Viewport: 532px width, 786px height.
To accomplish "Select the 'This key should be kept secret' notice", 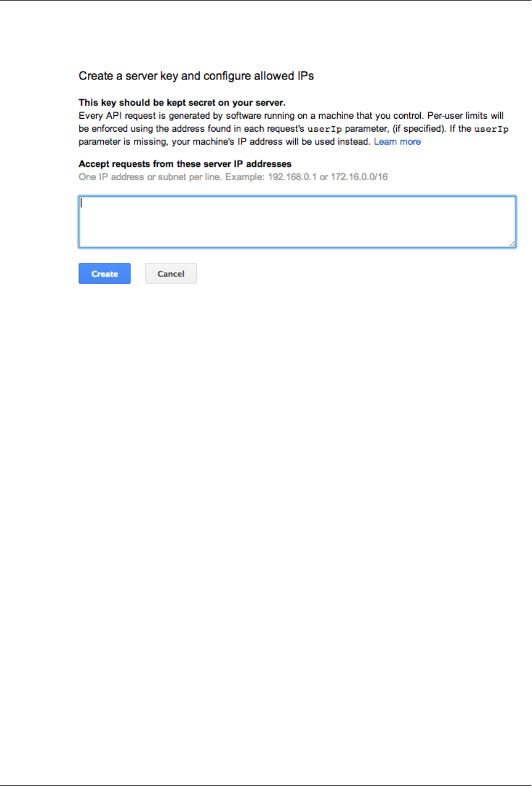I will (182, 103).
